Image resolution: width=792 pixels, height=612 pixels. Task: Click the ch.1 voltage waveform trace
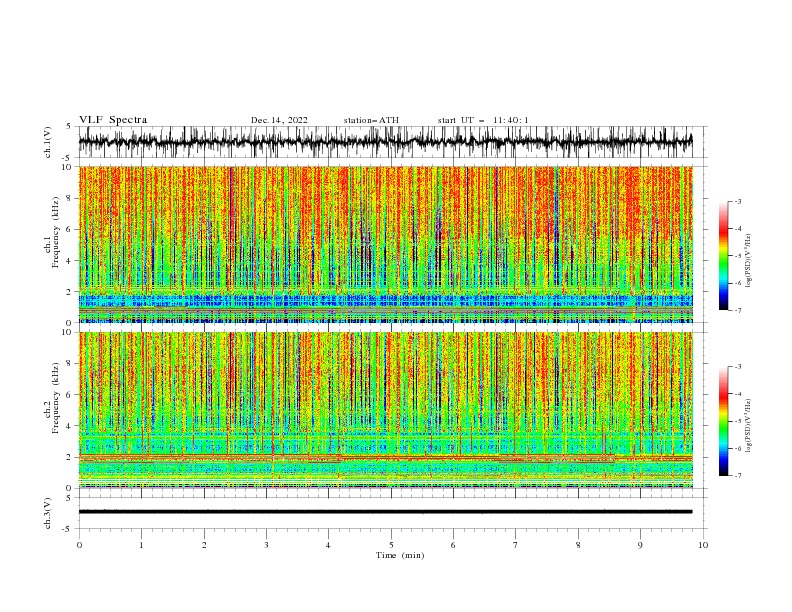pyautogui.click(x=385, y=142)
